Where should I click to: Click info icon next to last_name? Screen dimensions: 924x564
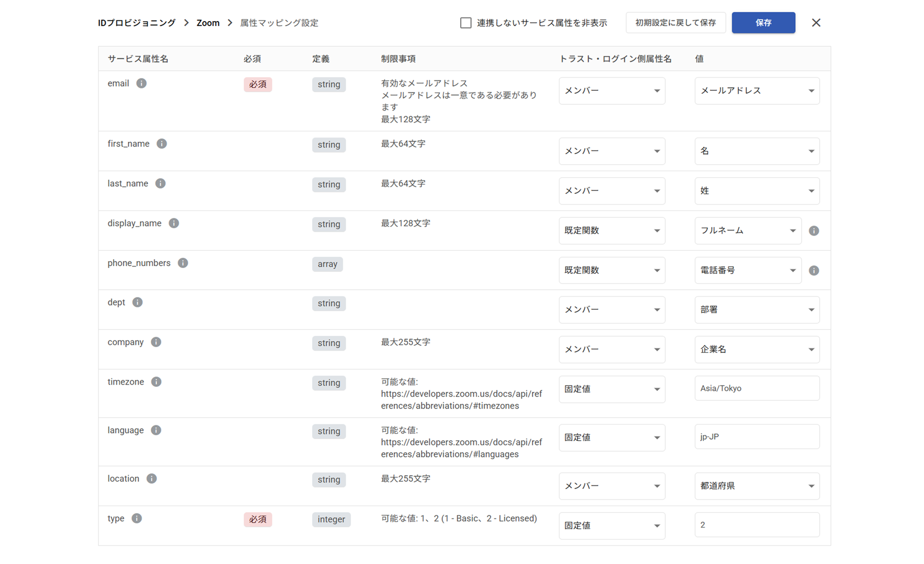160,184
